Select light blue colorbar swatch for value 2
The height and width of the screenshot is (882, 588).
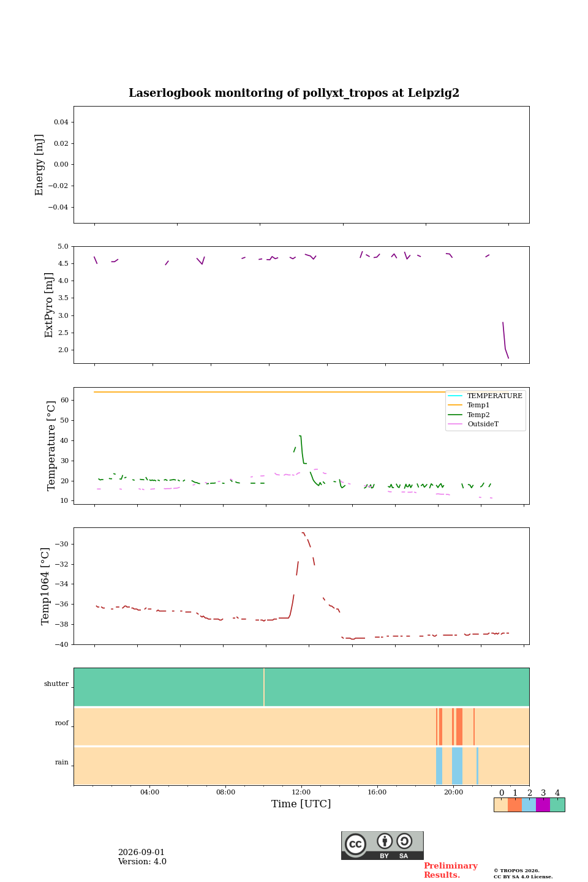529,805
